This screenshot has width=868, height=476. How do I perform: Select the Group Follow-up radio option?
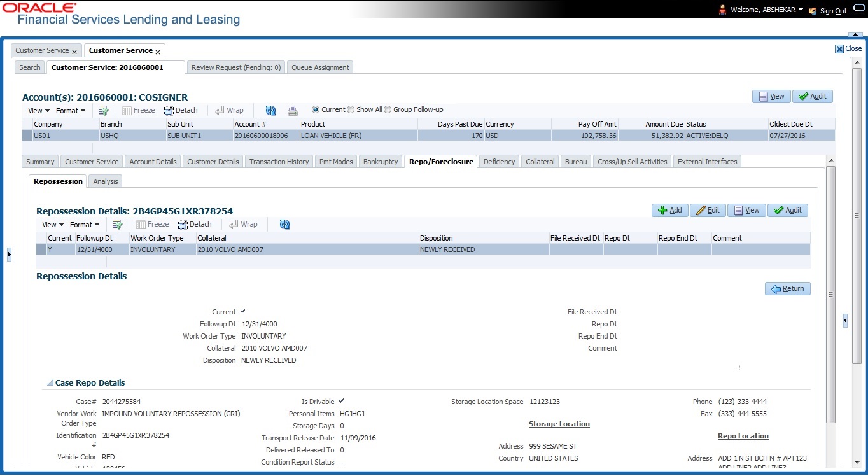[388, 109]
